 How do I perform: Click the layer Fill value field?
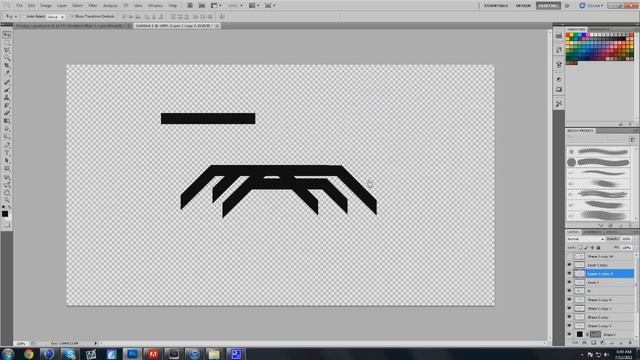point(626,247)
